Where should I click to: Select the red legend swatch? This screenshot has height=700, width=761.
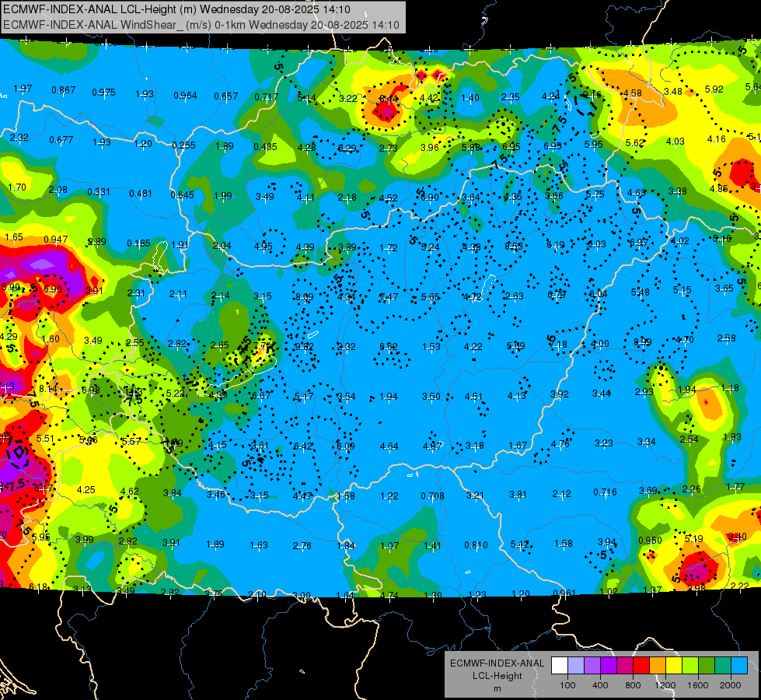click(x=641, y=666)
